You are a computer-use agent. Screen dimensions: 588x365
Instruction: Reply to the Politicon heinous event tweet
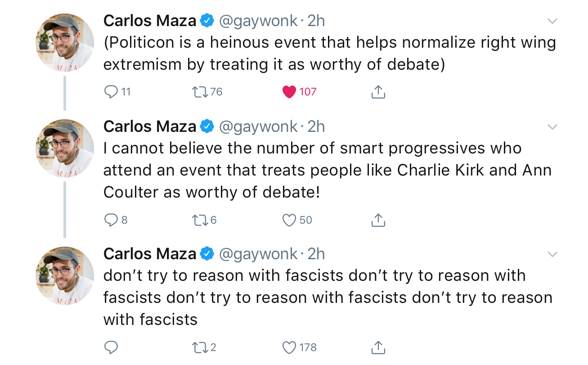[111, 92]
